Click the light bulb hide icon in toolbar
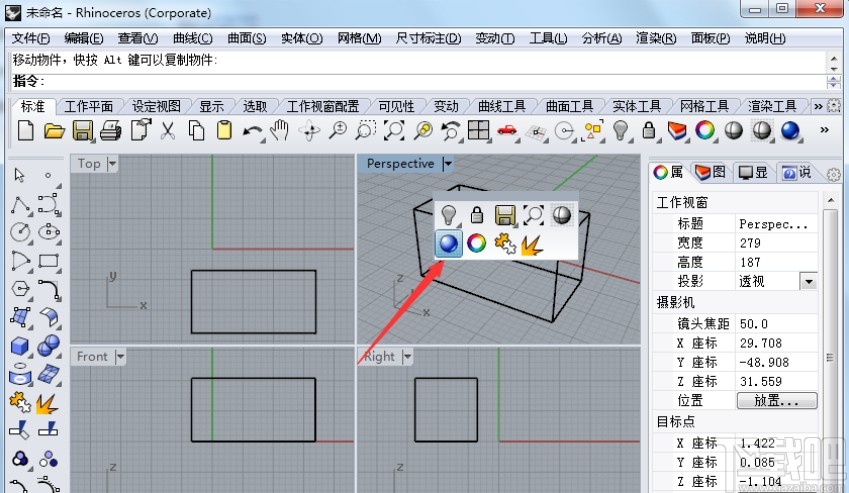Screen dimensions: 849x493 620,130
